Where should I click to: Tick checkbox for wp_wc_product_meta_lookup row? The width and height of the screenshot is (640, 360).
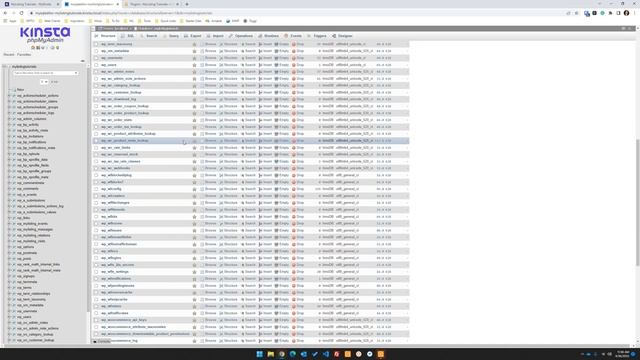pyautogui.click(x=96, y=141)
